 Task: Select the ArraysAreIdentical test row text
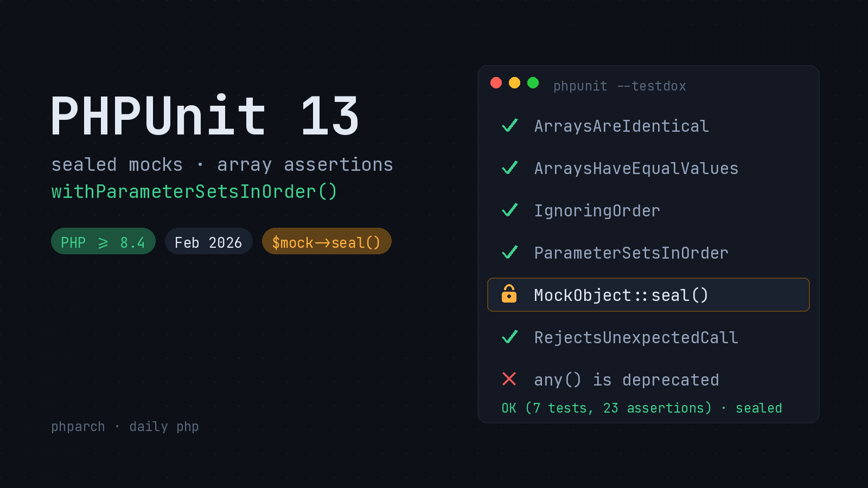[x=622, y=126]
